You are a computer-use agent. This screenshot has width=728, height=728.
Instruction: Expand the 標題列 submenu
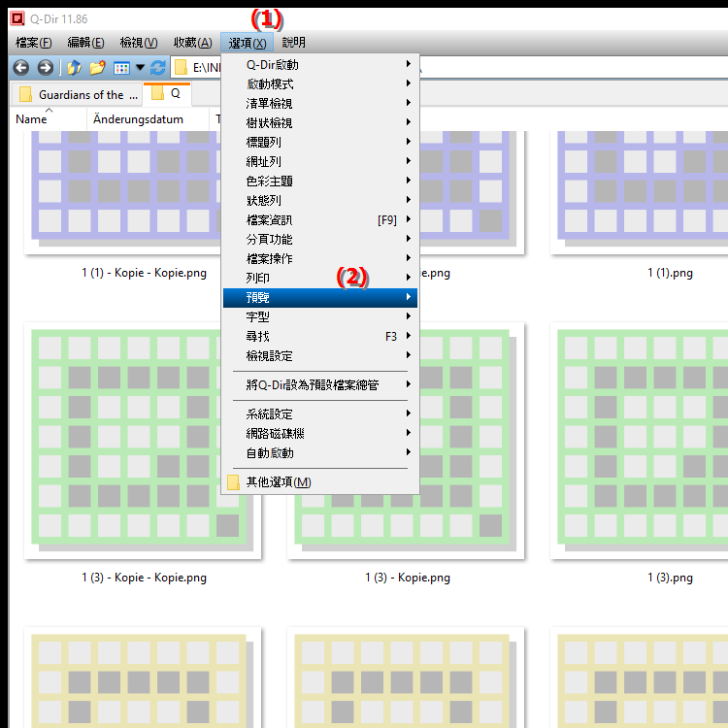[320, 142]
